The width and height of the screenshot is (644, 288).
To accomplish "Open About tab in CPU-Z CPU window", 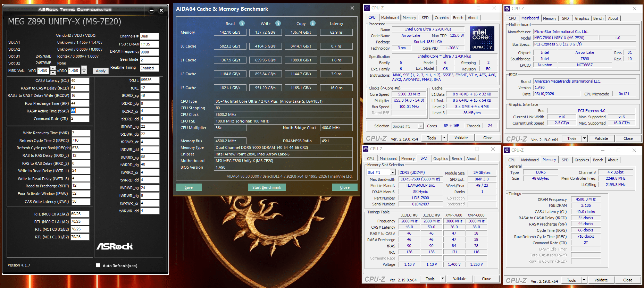I will pos(473,18).
